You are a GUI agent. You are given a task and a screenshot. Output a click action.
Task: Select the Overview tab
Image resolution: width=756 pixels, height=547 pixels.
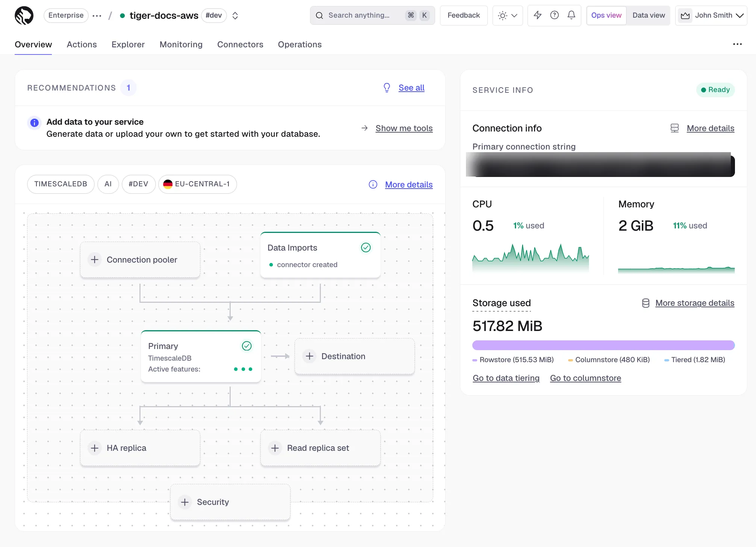pos(33,45)
